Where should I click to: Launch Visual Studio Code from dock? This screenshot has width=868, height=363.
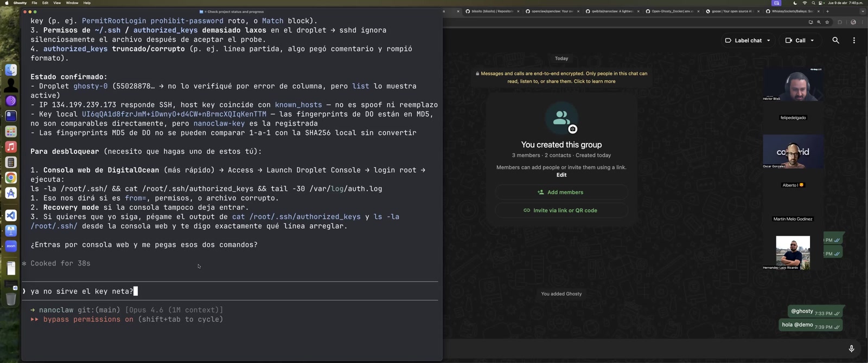pyautogui.click(x=11, y=216)
